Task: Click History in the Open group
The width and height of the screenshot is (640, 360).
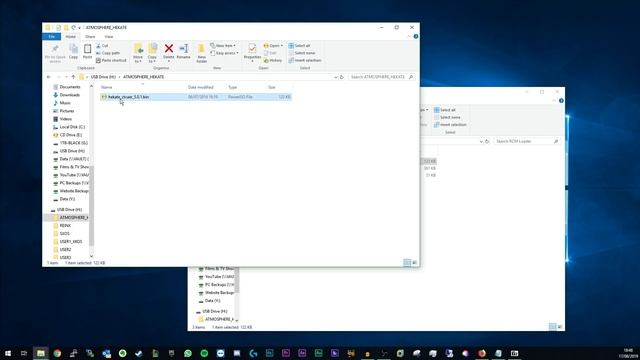Action: (273, 60)
